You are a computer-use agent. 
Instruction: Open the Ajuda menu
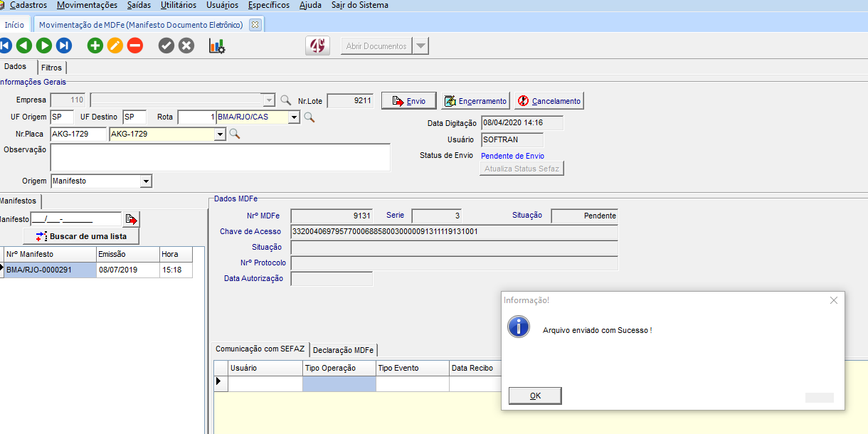(310, 5)
